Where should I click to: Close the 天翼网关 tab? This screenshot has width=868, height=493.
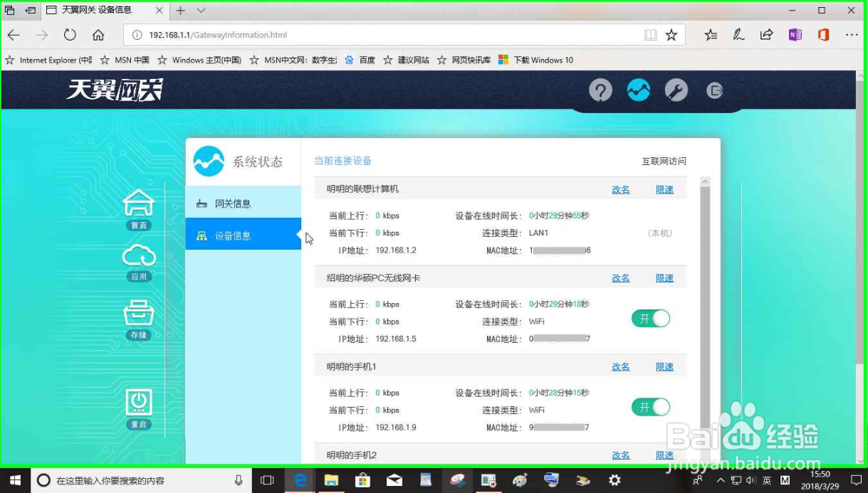pyautogui.click(x=159, y=10)
